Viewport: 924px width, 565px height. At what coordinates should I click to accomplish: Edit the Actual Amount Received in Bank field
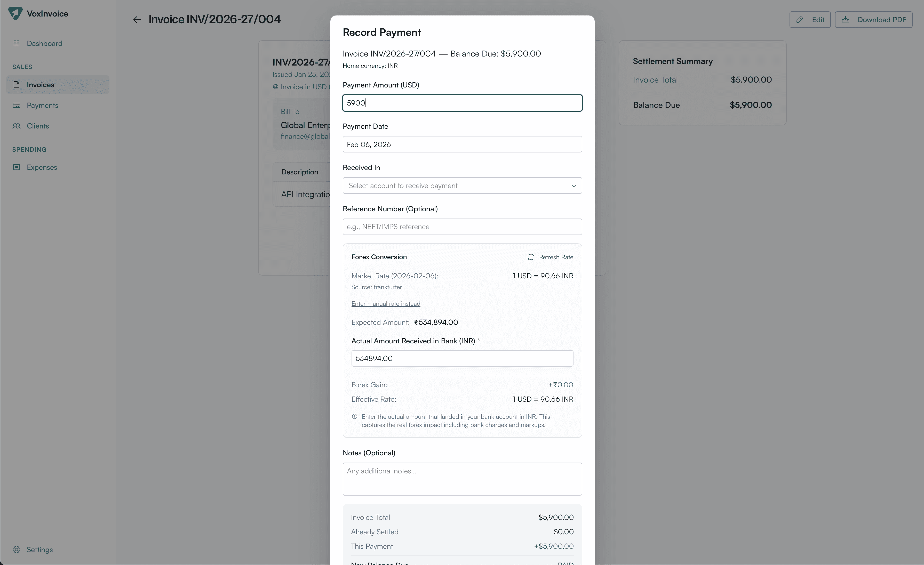pyautogui.click(x=462, y=358)
